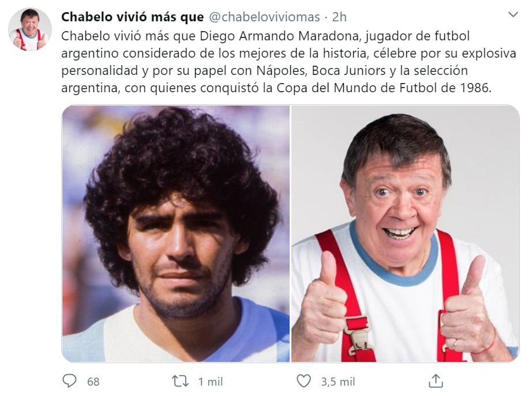
Task: Click the '1 mil' retweets count
Action: tap(211, 382)
